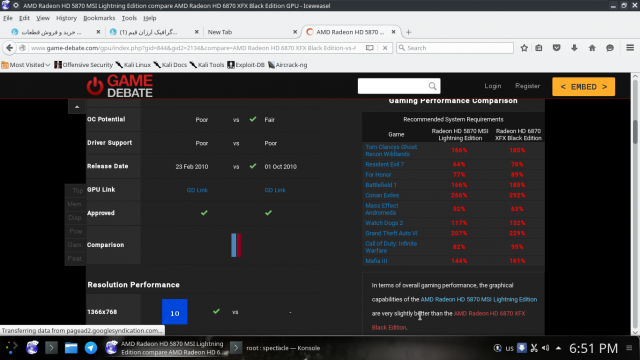Image resolution: width=640 pixels, height=360 pixels.
Task: Open Kali Linux bookmark
Action: tap(133, 65)
